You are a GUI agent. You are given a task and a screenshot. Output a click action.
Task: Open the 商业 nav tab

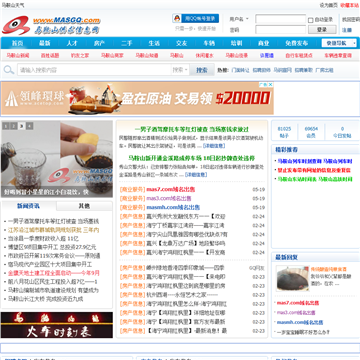[x=264, y=43]
